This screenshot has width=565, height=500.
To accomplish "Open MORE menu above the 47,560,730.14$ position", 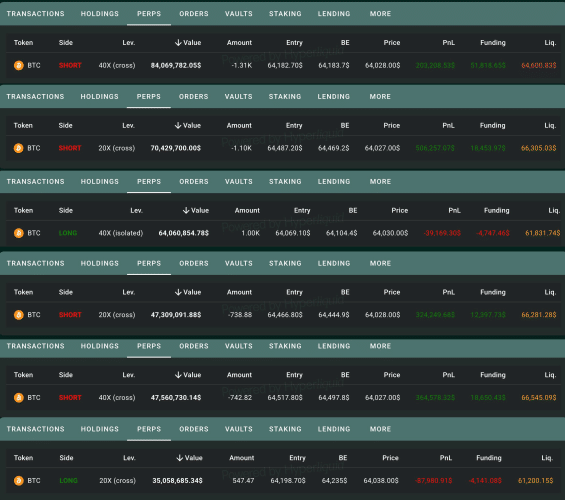I will (380, 346).
